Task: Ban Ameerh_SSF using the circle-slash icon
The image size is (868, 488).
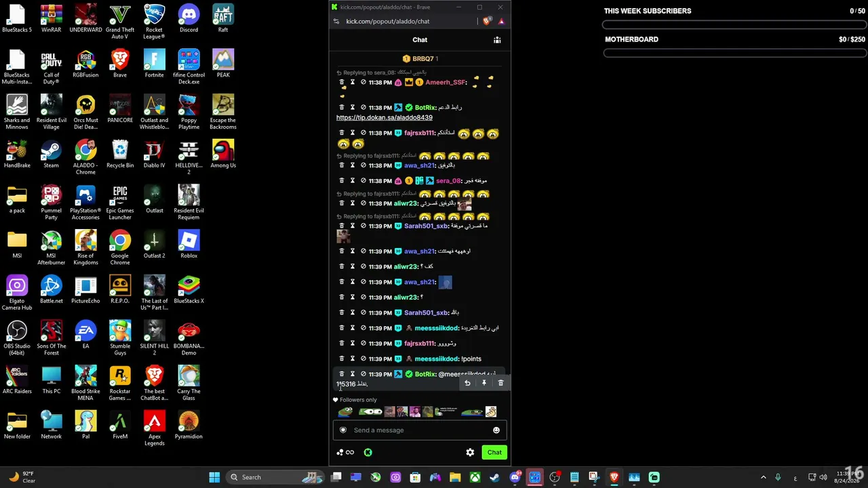Action: (363, 82)
